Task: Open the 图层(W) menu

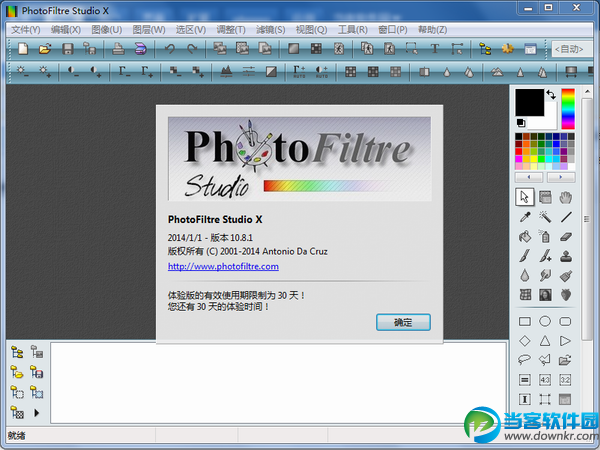Action: pyautogui.click(x=145, y=30)
